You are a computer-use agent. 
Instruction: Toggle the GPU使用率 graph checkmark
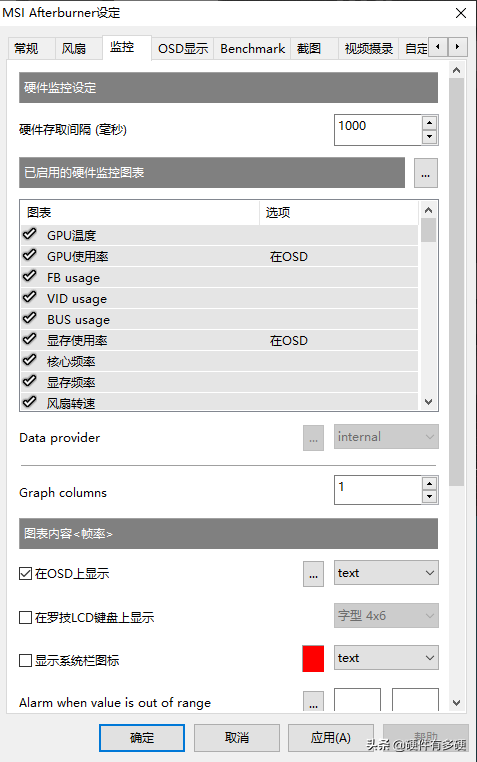click(x=30, y=255)
